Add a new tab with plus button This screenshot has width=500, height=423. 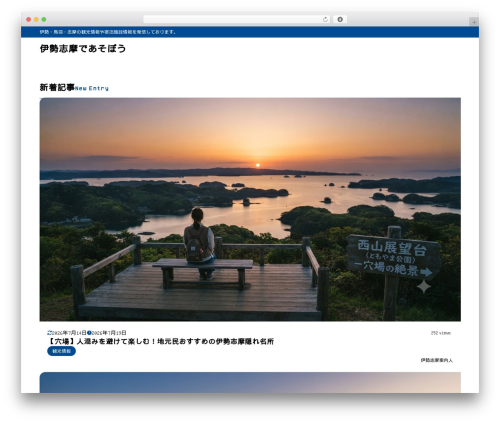474,22
